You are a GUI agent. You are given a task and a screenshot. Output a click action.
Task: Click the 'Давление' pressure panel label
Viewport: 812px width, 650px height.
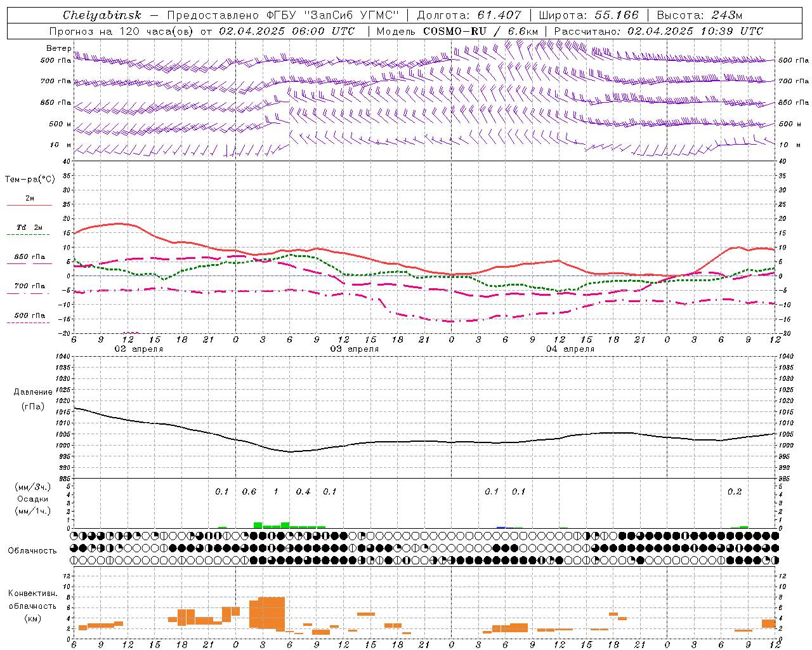click(33, 392)
